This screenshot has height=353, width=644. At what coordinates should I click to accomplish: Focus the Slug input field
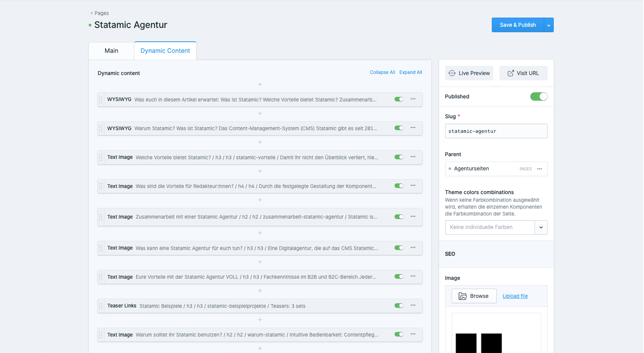[x=496, y=131]
